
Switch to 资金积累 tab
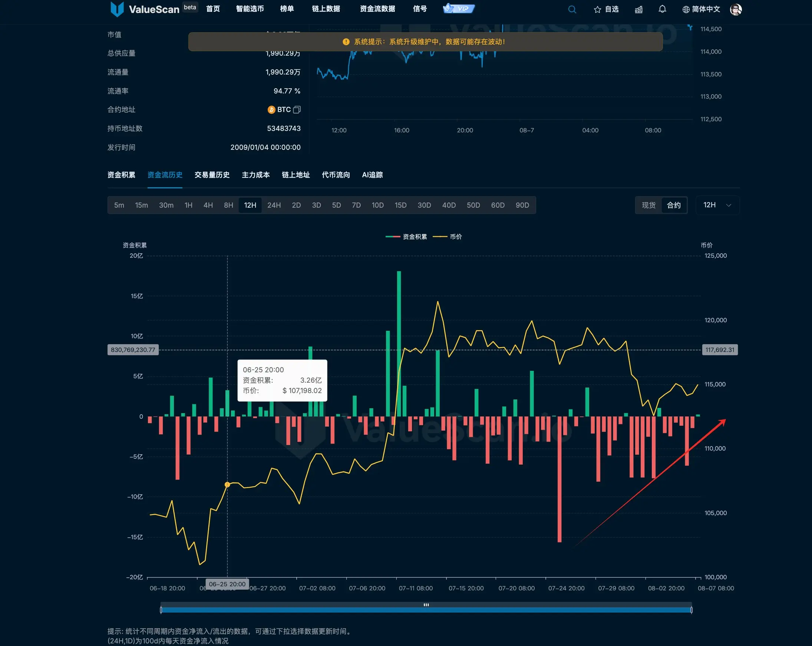pyautogui.click(x=121, y=175)
